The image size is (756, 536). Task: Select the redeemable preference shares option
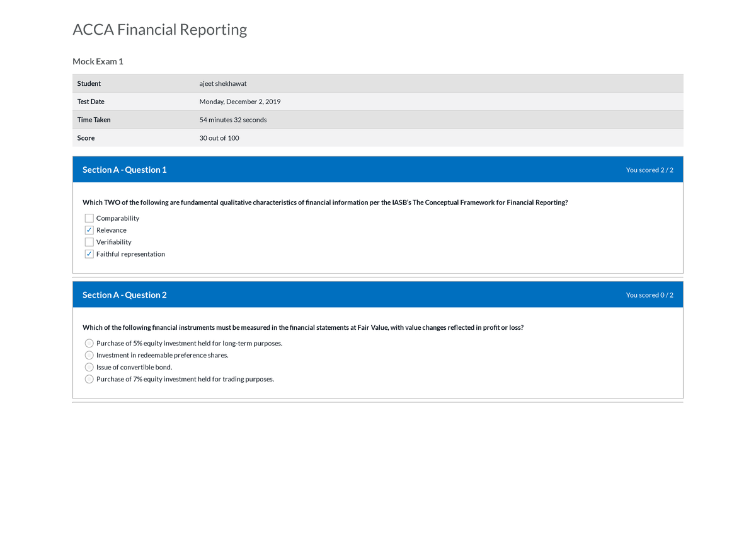point(89,354)
